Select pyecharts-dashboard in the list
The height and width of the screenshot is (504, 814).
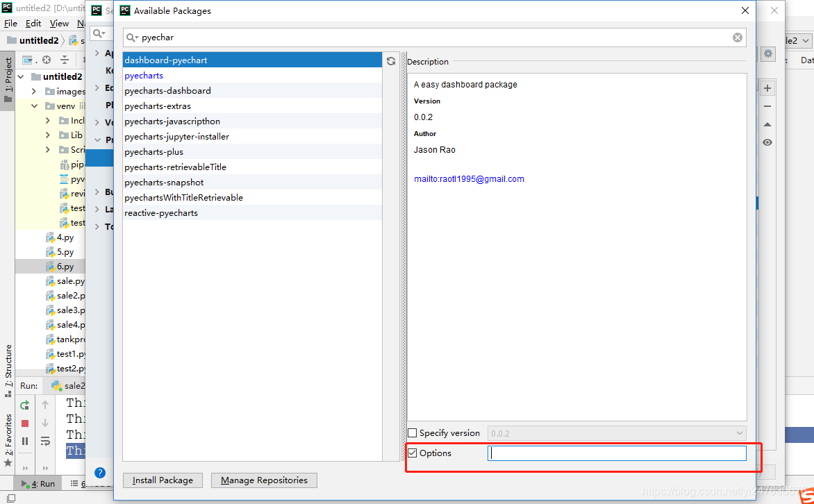click(x=252, y=91)
